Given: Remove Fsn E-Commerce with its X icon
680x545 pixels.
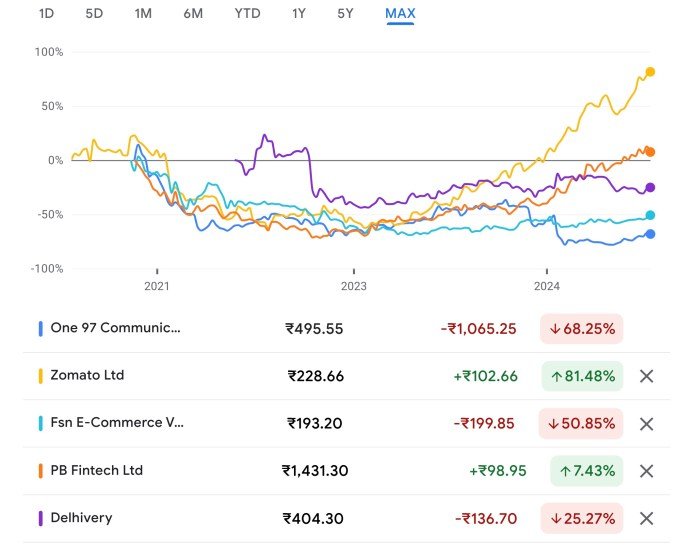Looking at the screenshot, I should click(x=646, y=423).
